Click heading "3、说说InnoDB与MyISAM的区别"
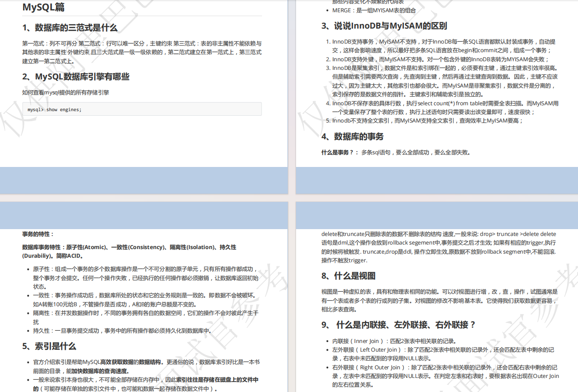Image resolution: width=578 pixels, height=392 pixels. (x=384, y=26)
